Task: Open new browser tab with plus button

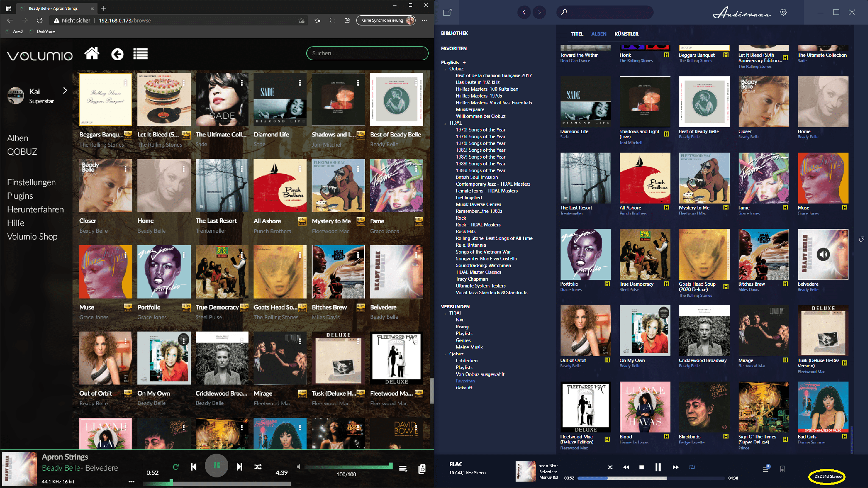Action: point(103,8)
